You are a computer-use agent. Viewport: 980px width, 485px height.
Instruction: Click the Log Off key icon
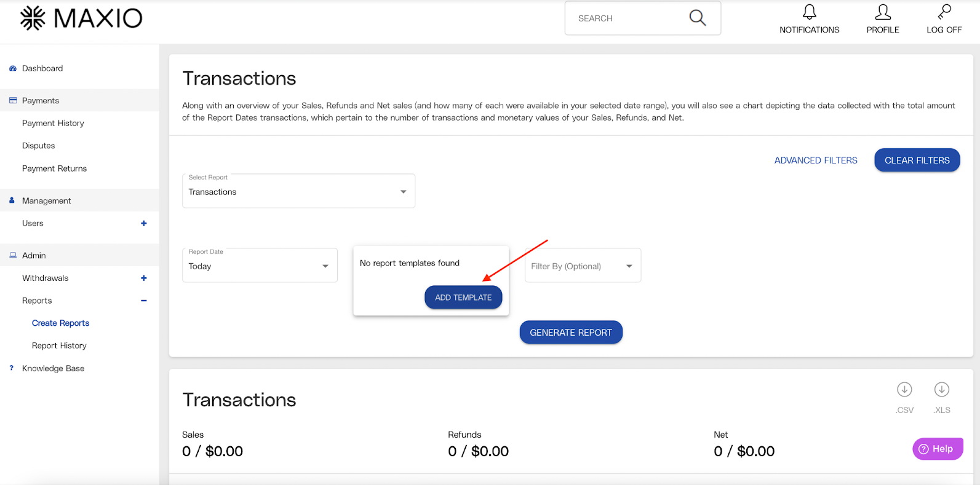point(944,12)
